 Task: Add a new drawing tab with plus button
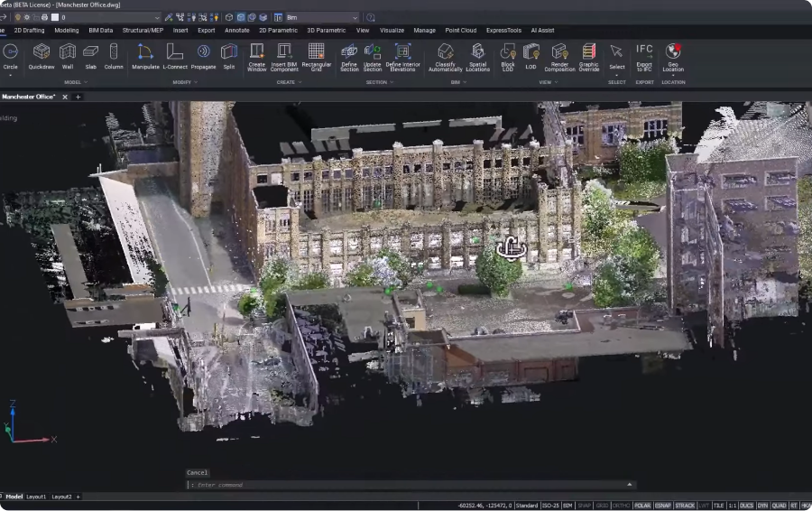pos(78,97)
